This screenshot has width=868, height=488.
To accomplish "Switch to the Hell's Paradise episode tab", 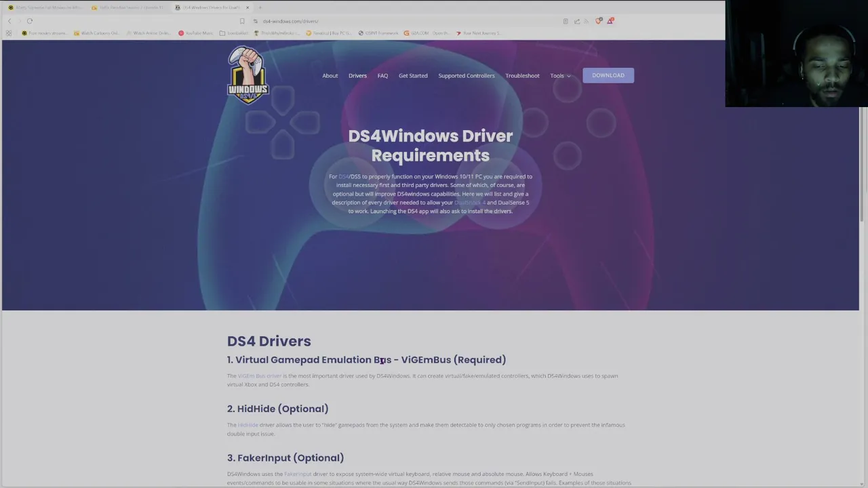I will [x=128, y=7].
